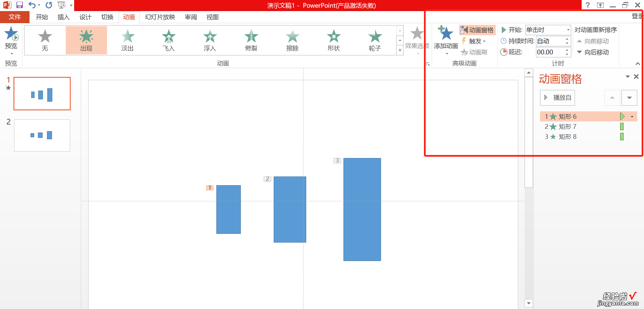
Task: Expand the animation gallery more button
Action: (x=400, y=50)
